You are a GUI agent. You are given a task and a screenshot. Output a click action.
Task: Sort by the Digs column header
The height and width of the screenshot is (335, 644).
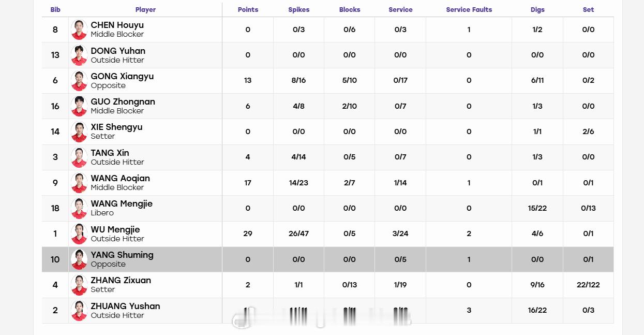537,10
